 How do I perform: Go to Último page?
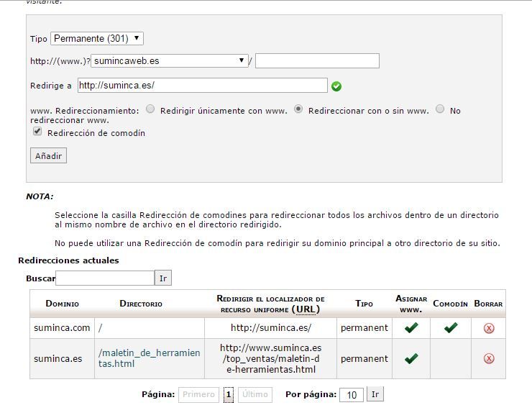[x=254, y=394]
